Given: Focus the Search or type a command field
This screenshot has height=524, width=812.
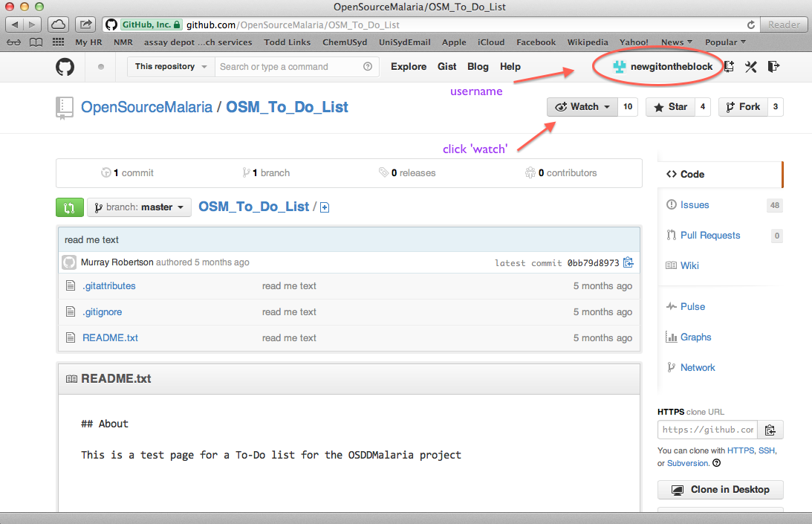Looking at the screenshot, I should point(296,66).
